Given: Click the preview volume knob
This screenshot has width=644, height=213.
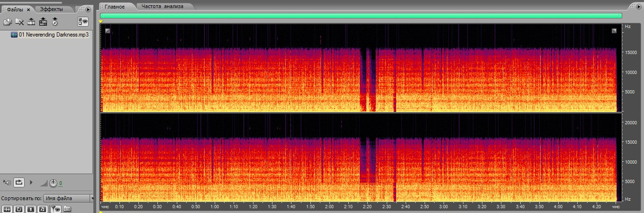Looking at the screenshot, I should pyautogui.click(x=53, y=183).
